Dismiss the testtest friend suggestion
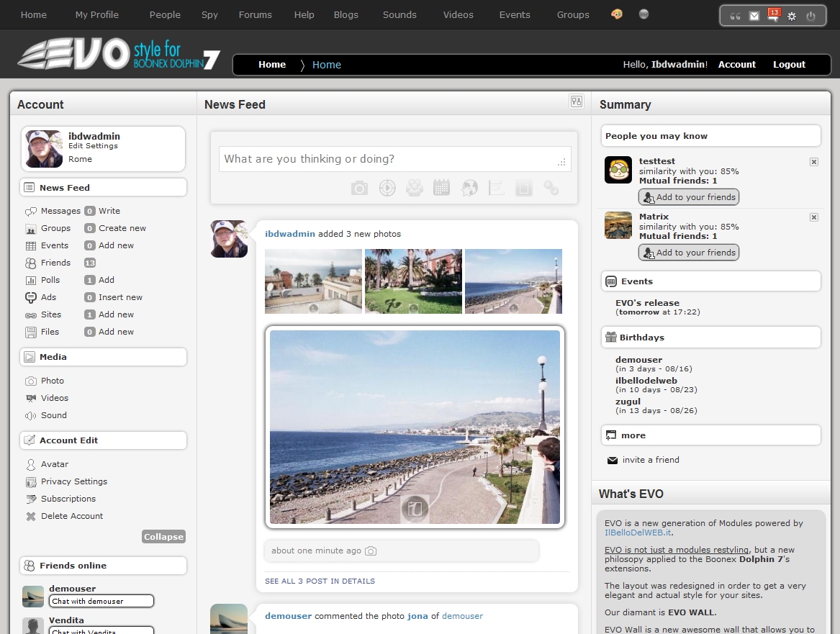The width and height of the screenshot is (840, 634). click(x=814, y=162)
